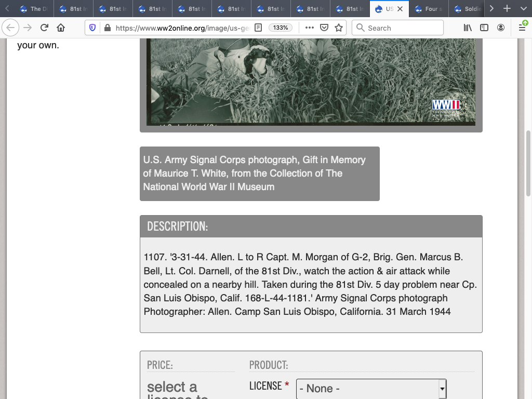Expand the LICENSE dropdown showing None
This screenshot has width=532, height=399.
[371, 389]
